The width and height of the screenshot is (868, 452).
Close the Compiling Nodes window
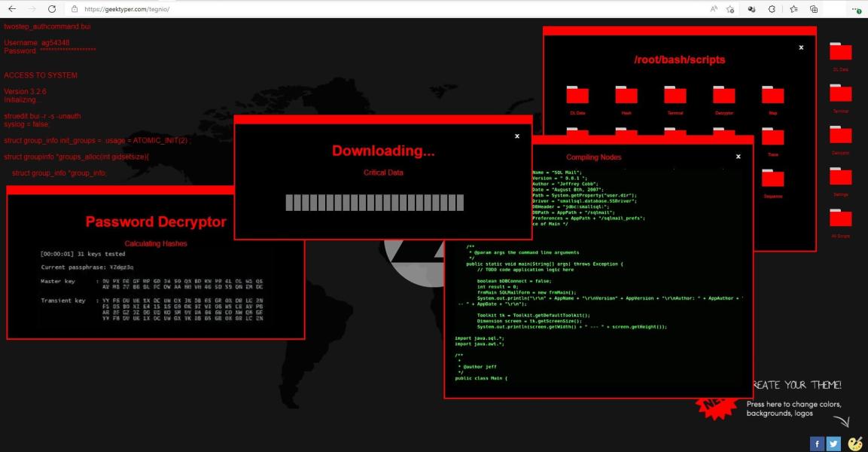click(738, 157)
